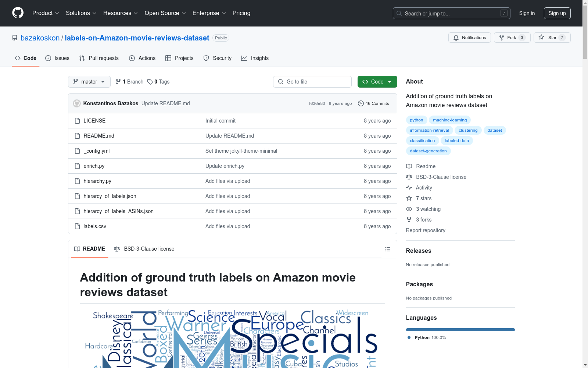Click the tag icon beside 0 Tags
588x368 pixels.
pos(150,82)
